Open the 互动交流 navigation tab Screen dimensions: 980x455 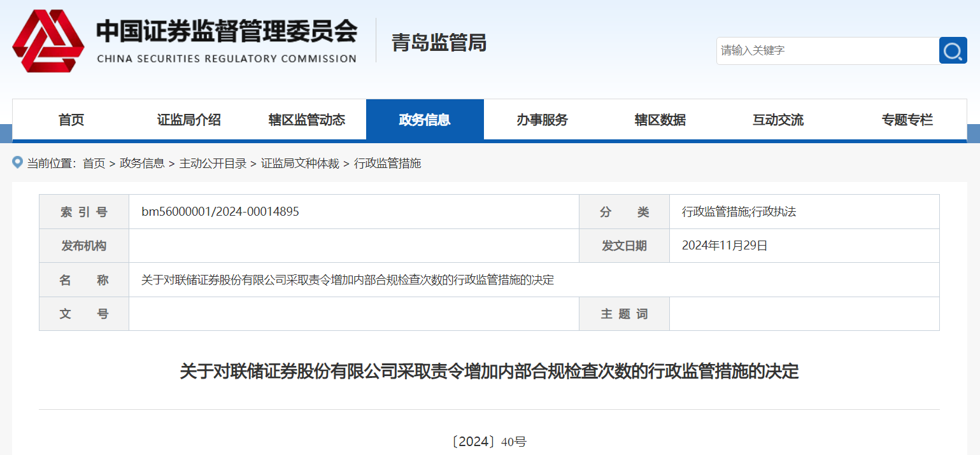pyautogui.click(x=778, y=120)
